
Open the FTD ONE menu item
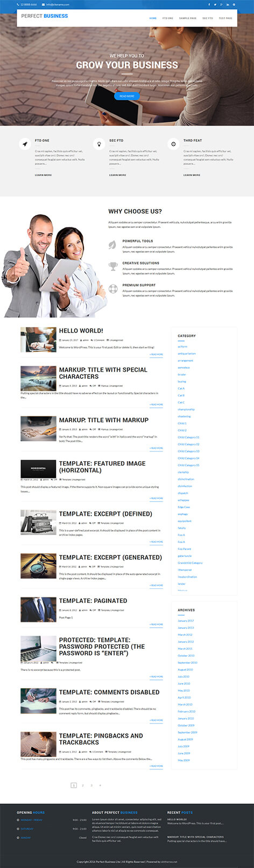[x=168, y=18]
